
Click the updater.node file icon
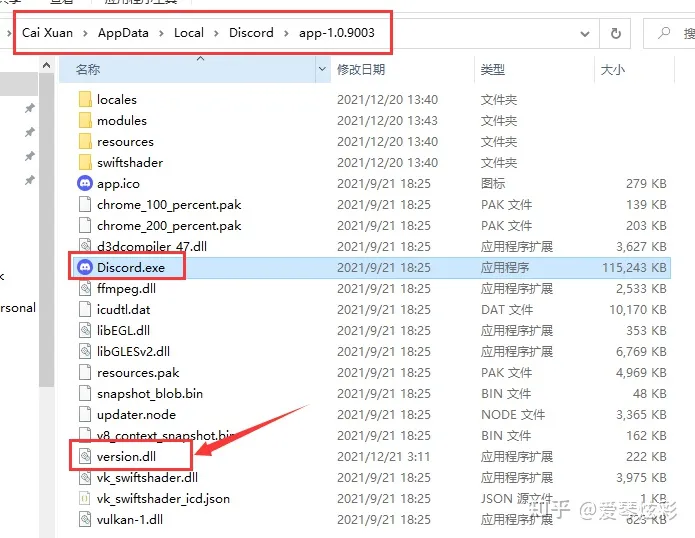(85, 414)
